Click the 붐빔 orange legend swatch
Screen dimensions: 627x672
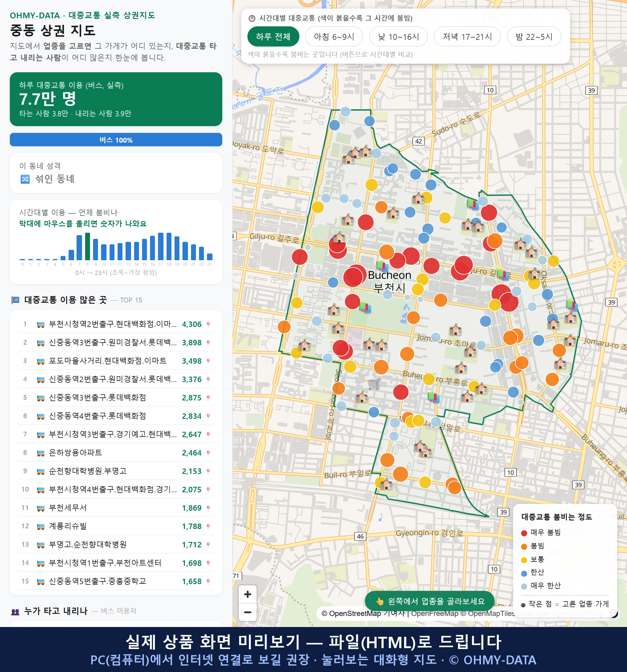click(524, 546)
